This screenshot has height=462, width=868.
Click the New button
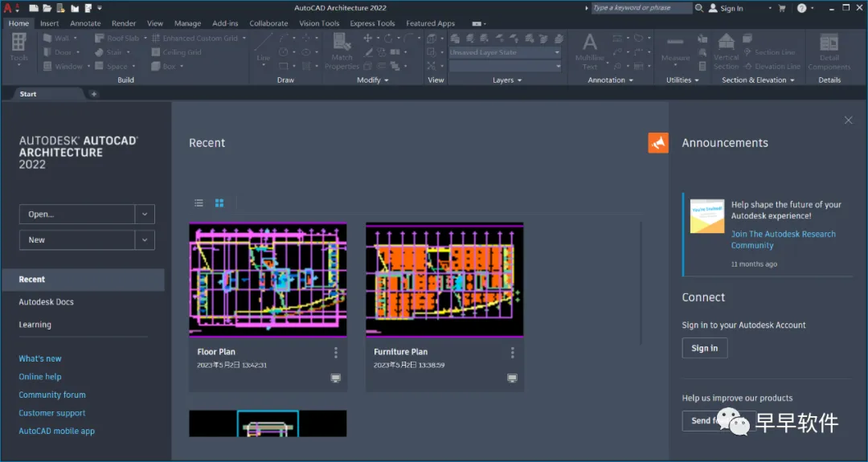point(77,240)
